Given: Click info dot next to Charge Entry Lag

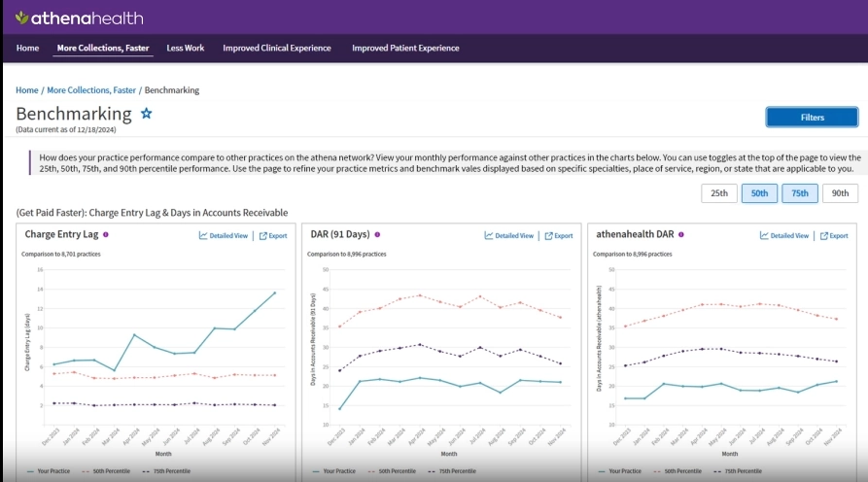Looking at the screenshot, I should click(x=106, y=234).
